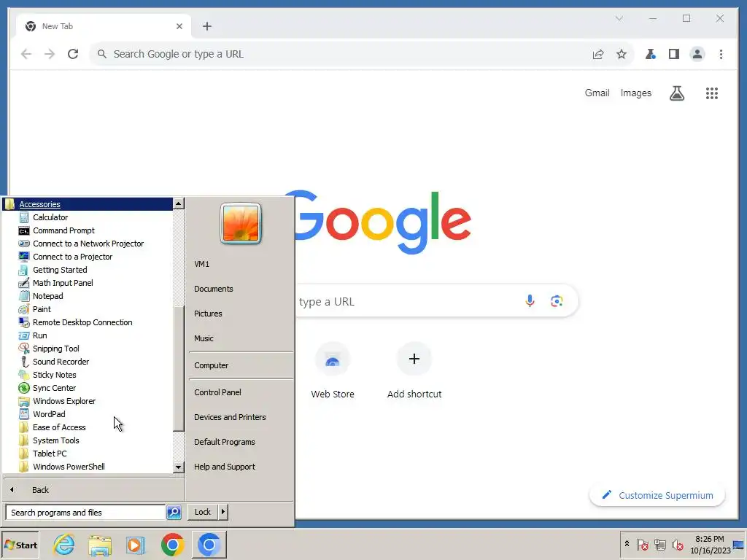Open Windows Media Player taskbar icon
Screen dimensions: 747x560
(136, 545)
